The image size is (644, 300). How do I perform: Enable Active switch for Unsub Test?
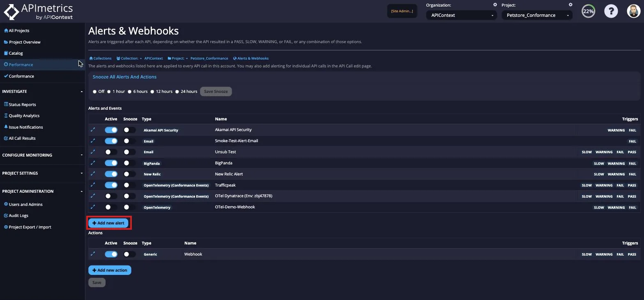tap(111, 152)
